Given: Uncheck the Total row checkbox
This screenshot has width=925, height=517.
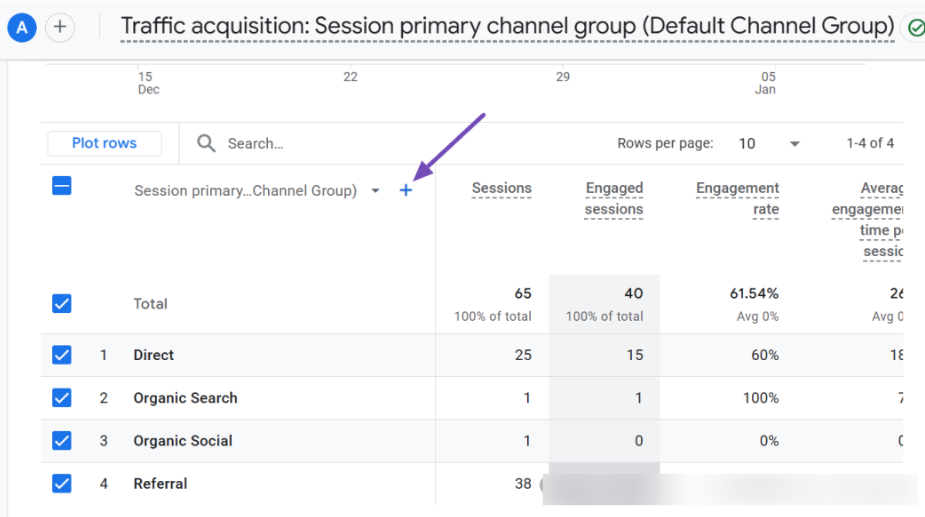Looking at the screenshot, I should [62, 303].
